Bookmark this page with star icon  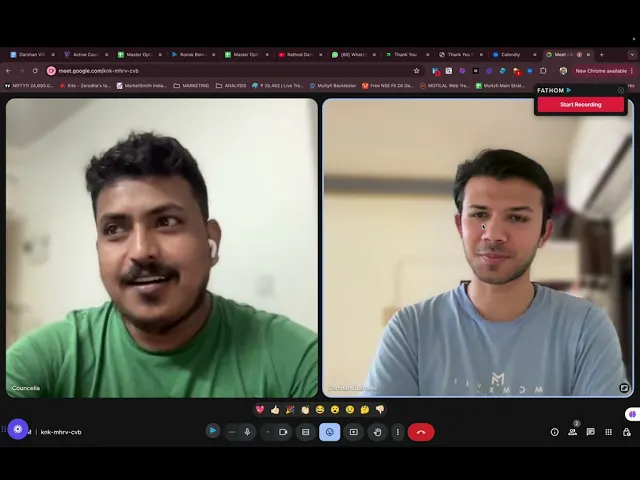point(416,71)
